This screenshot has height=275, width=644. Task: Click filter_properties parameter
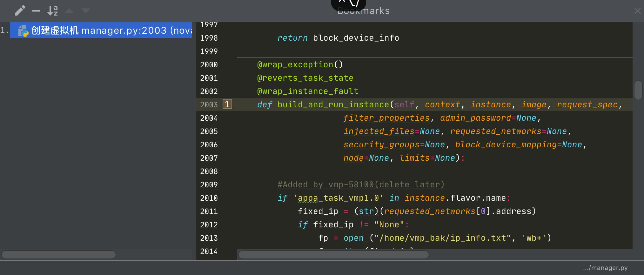pyautogui.click(x=386, y=118)
